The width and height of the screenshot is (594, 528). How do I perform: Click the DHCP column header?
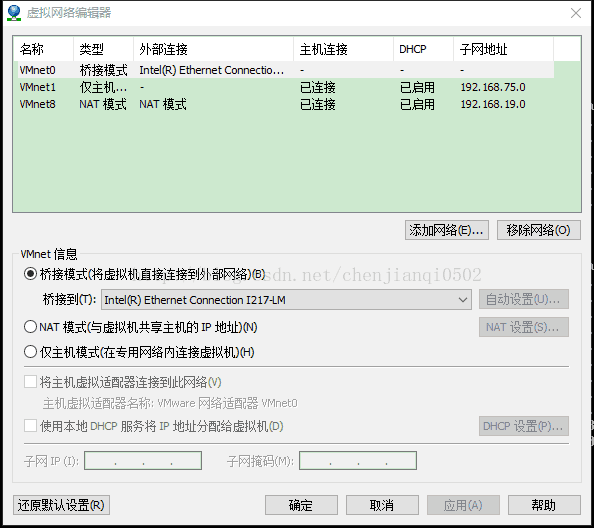pos(423,49)
